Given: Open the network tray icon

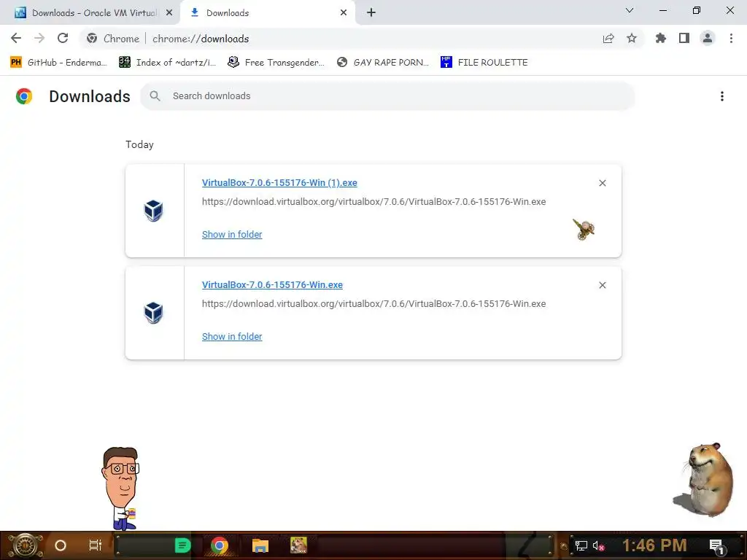Looking at the screenshot, I should (581, 545).
